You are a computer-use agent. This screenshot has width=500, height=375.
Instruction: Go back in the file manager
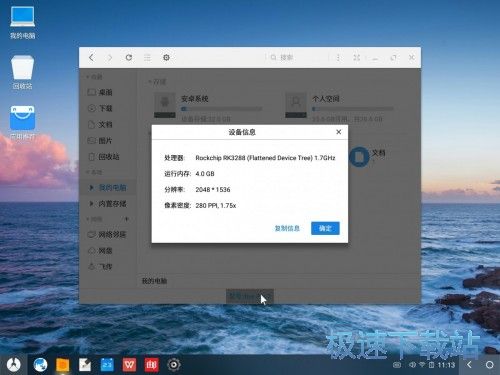click(x=91, y=58)
